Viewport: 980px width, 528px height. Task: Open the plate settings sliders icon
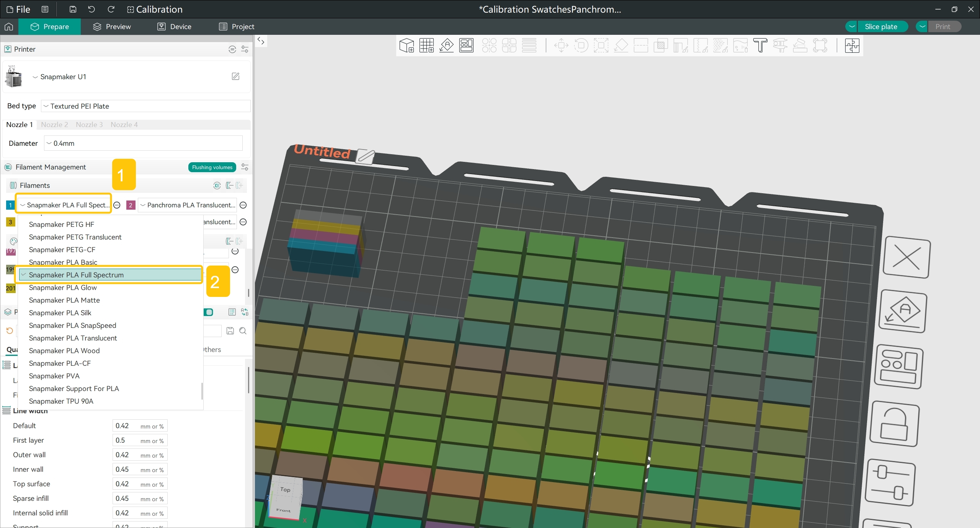pos(890,482)
